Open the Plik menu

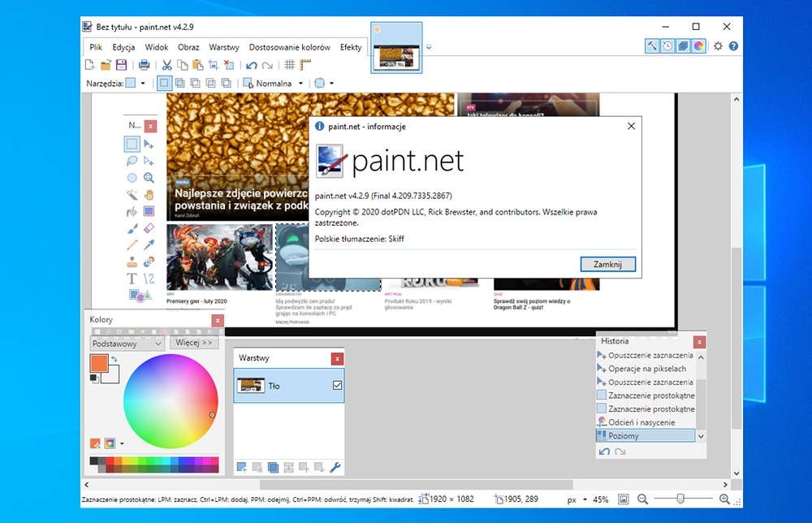pos(96,47)
